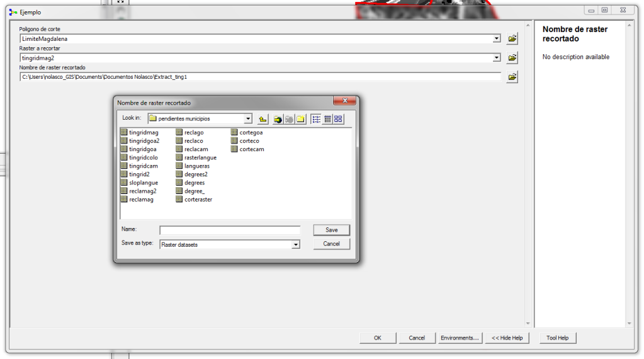Click the Name input field
This screenshot has height=359, width=644.
pyautogui.click(x=230, y=231)
